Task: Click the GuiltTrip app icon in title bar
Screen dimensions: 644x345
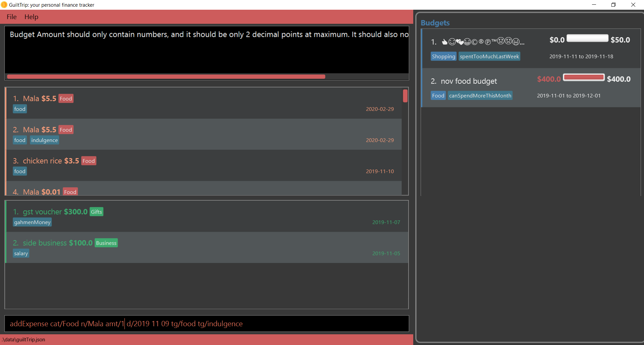Action: [x=4, y=5]
